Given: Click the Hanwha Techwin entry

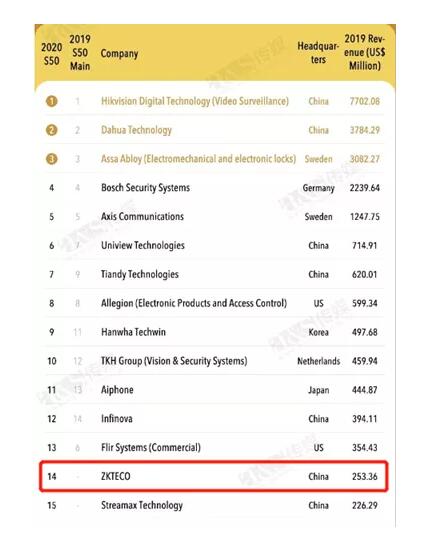Looking at the screenshot, I should (133, 332).
